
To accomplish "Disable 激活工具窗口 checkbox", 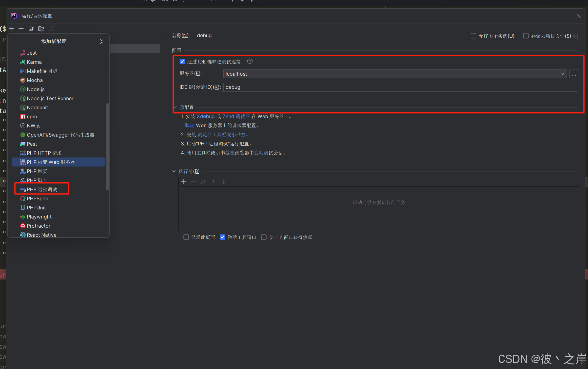I will [222, 237].
